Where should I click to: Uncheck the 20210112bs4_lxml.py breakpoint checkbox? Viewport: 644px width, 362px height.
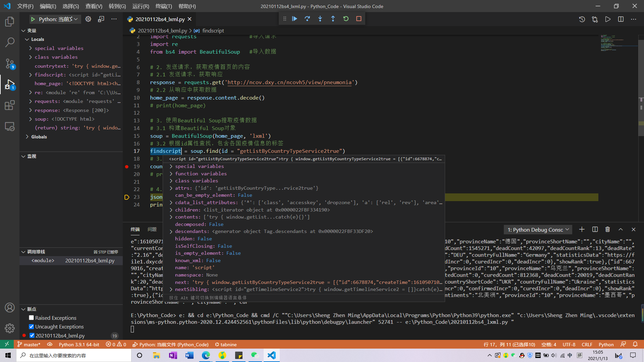(x=32, y=336)
